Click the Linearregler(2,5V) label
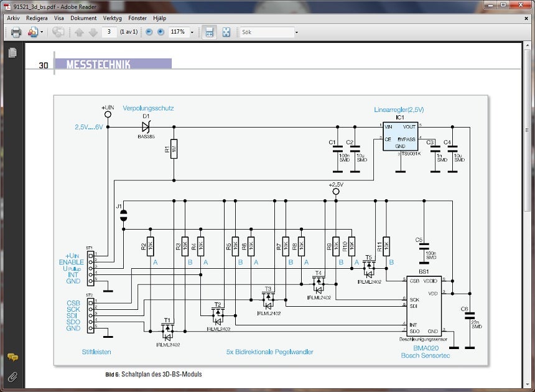Image resolution: width=535 pixels, height=392 pixels. tap(399, 110)
